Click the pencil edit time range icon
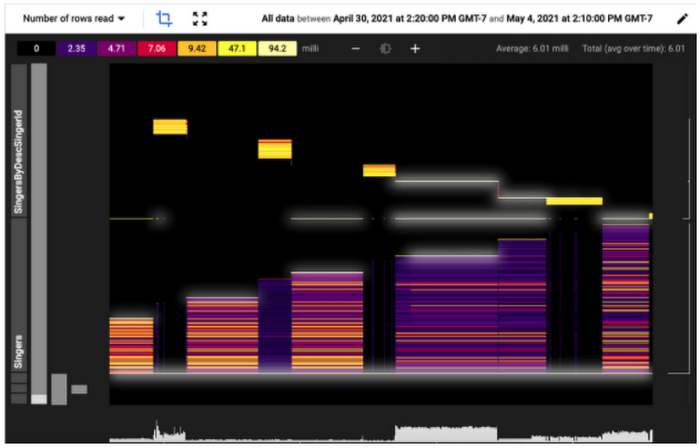This screenshot has height=448, width=700. point(682,19)
